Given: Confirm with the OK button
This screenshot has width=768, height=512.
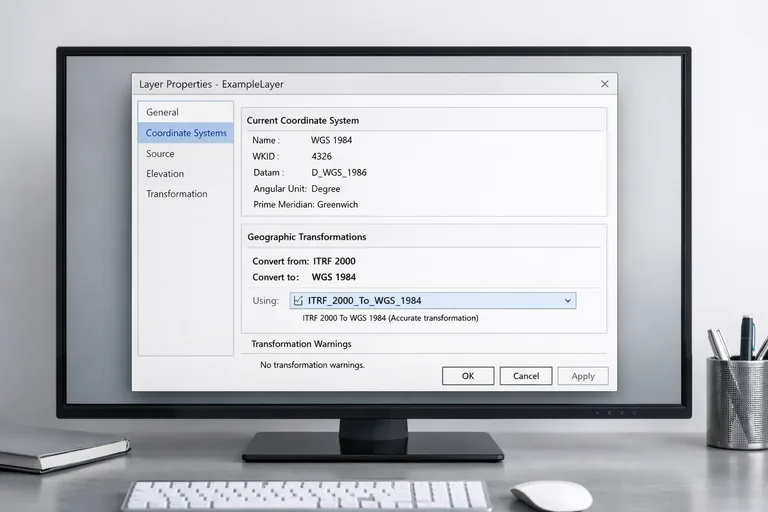Looking at the screenshot, I should tap(468, 376).
